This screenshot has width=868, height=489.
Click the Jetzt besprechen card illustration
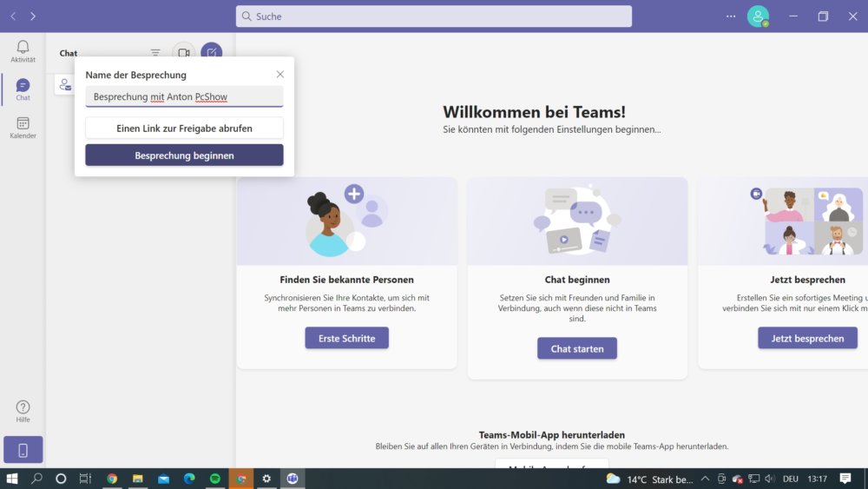click(x=807, y=221)
